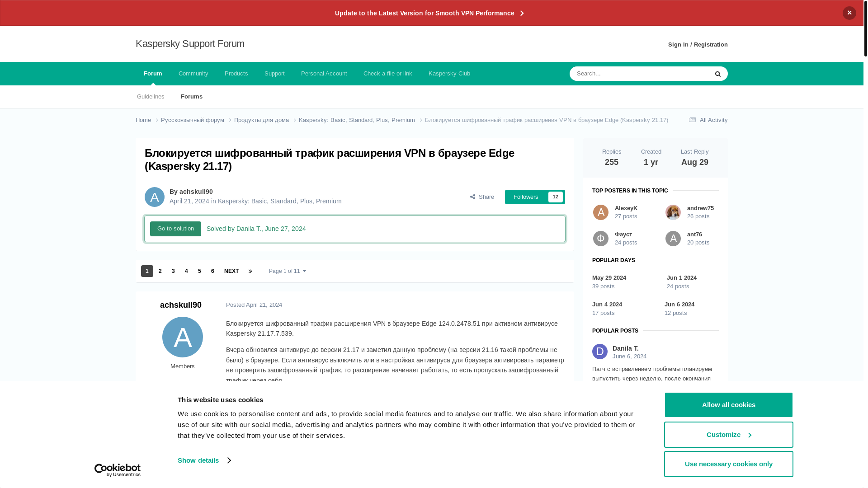Screen dimensions: 868x488
Task: Expand Show details for cookies
Action: coord(204,460)
